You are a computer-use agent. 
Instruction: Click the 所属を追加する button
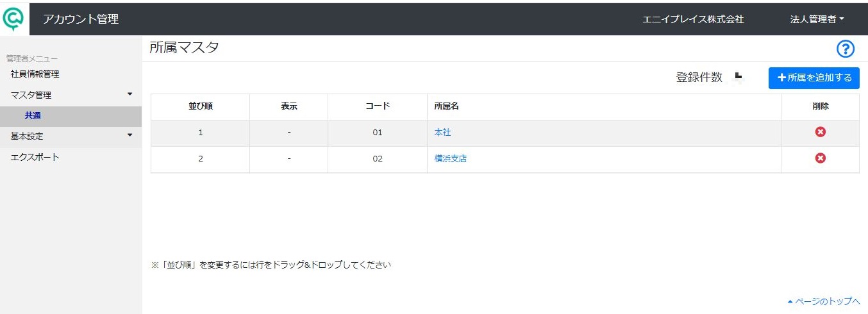(814, 78)
